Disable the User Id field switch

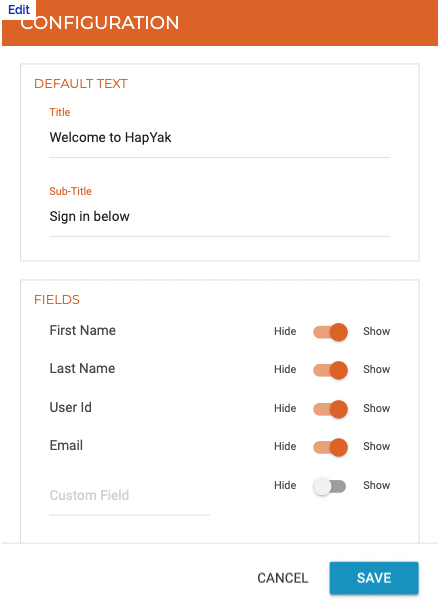(x=330, y=409)
